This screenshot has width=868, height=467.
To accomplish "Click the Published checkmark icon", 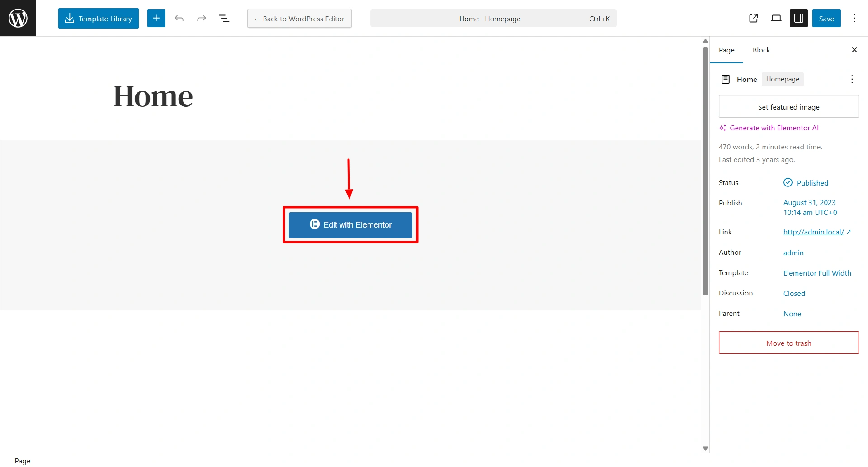I will click(788, 182).
